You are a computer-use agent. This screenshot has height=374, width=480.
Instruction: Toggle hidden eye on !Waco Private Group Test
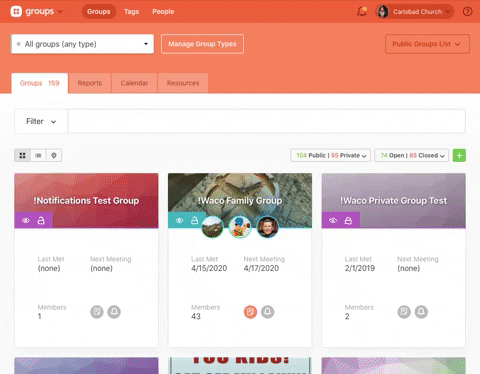pos(333,220)
